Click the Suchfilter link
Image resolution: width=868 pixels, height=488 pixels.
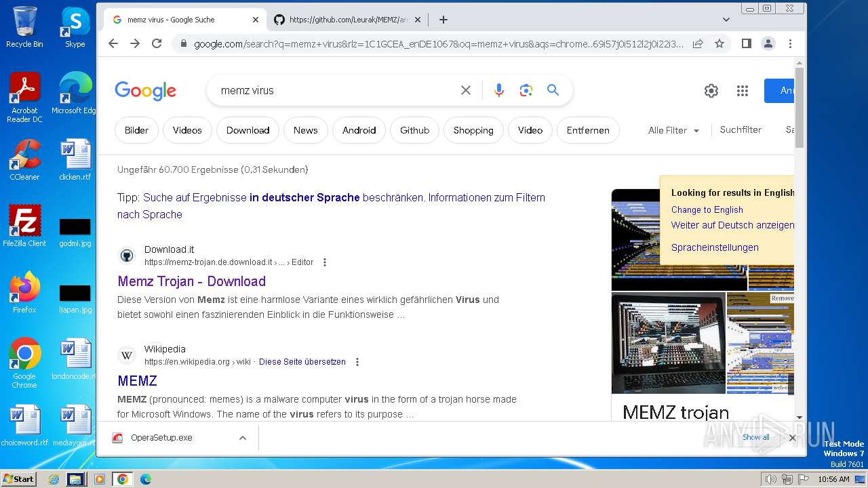coord(741,129)
